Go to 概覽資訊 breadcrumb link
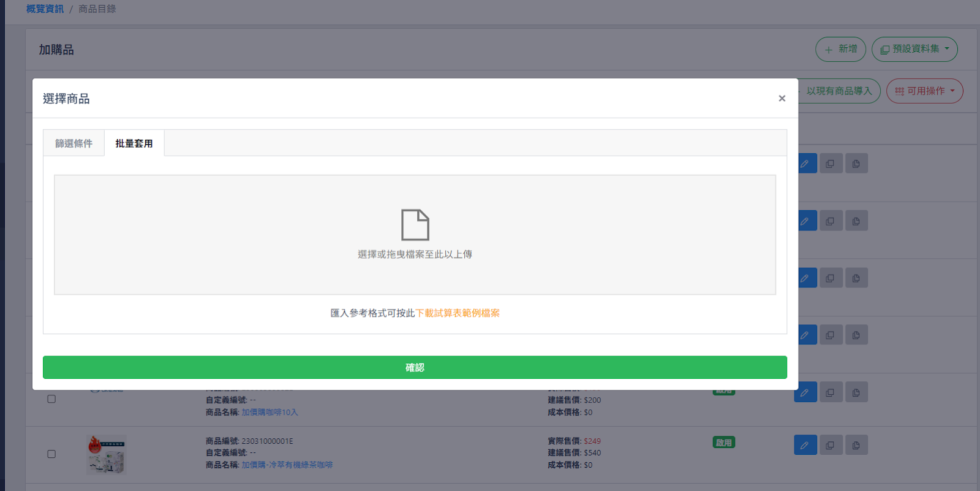This screenshot has height=491, width=980. [45, 9]
